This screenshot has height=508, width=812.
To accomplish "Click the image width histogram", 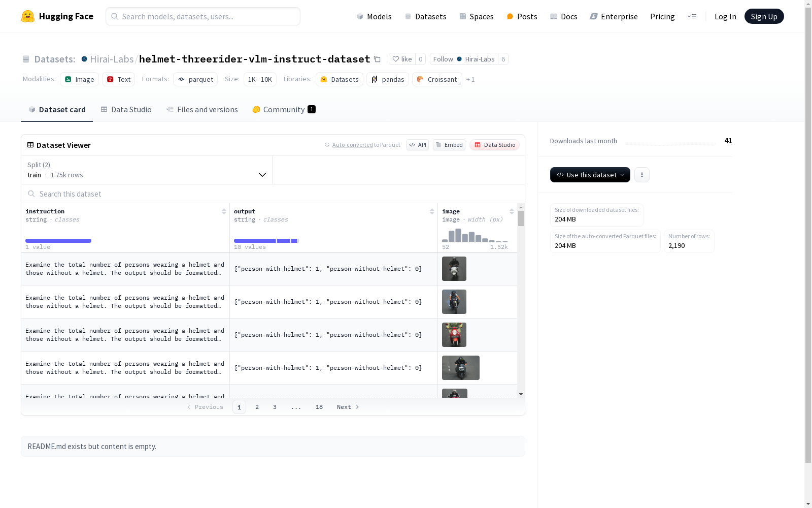I will [x=475, y=235].
